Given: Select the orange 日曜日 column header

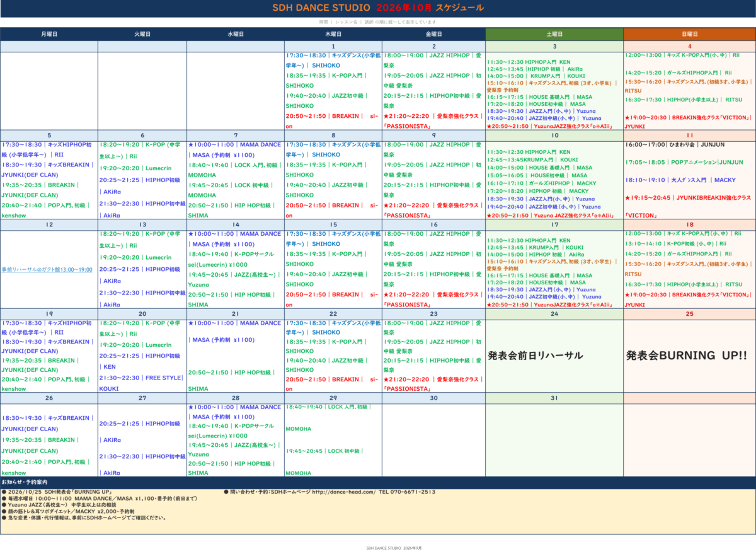Looking at the screenshot, I should click(690, 34).
